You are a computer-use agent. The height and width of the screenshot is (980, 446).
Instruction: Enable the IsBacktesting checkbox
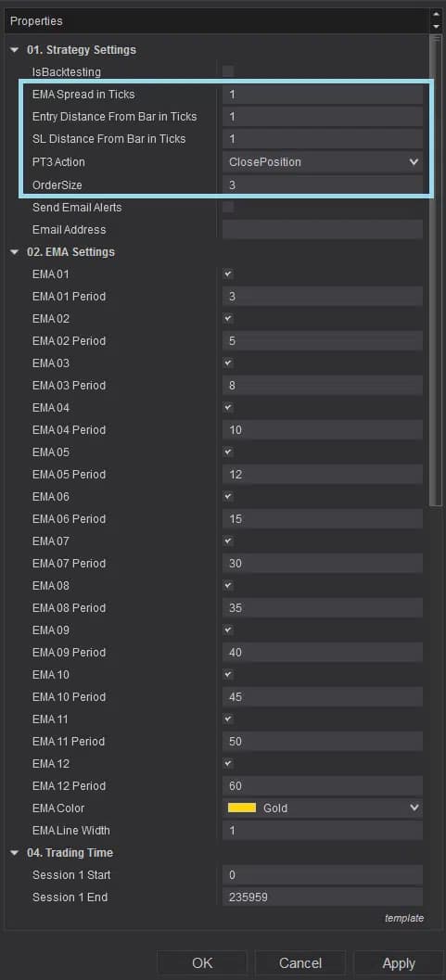[228, 72]
